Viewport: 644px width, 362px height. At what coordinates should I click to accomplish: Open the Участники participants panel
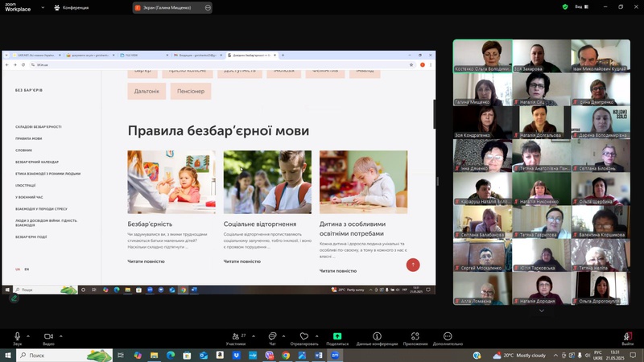(235, 336)
